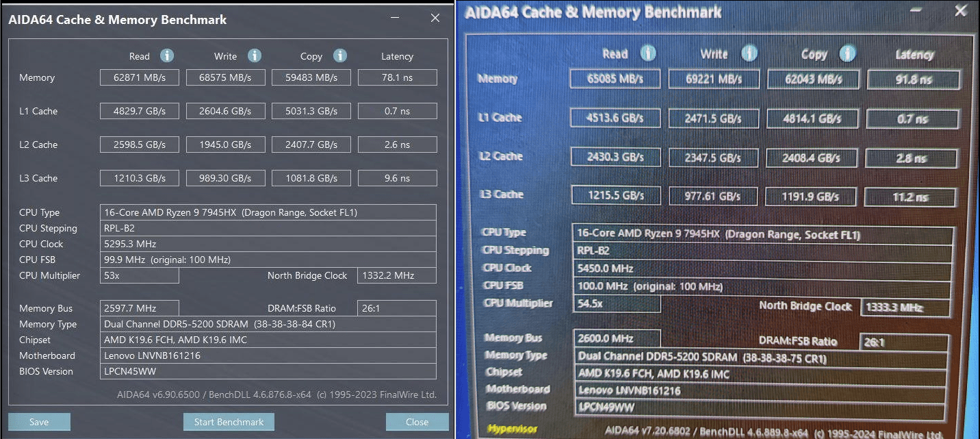Screen dimensions: 980x439
Task: Click the Read info icon in right window
Action: [648, 53]
